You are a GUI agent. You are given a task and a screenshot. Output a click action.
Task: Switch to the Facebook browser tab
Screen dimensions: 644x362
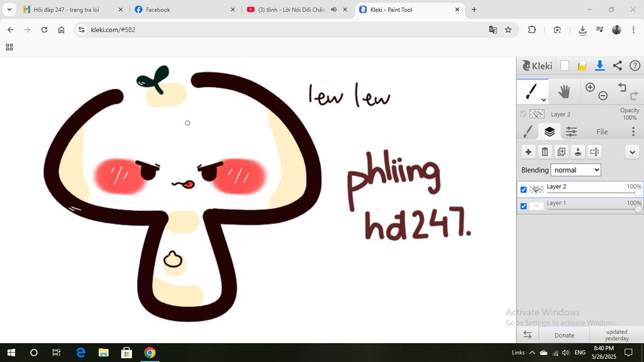[x=184, y=9]
